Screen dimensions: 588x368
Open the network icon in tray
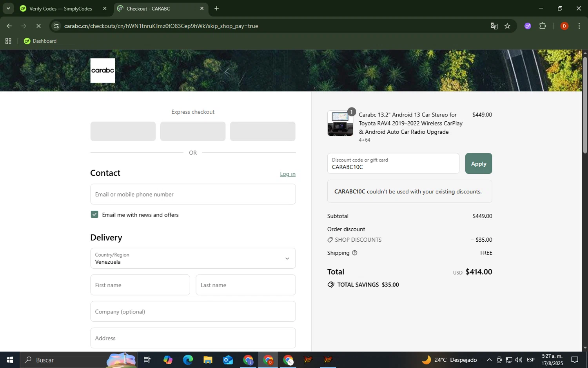(x=509, y=360)
